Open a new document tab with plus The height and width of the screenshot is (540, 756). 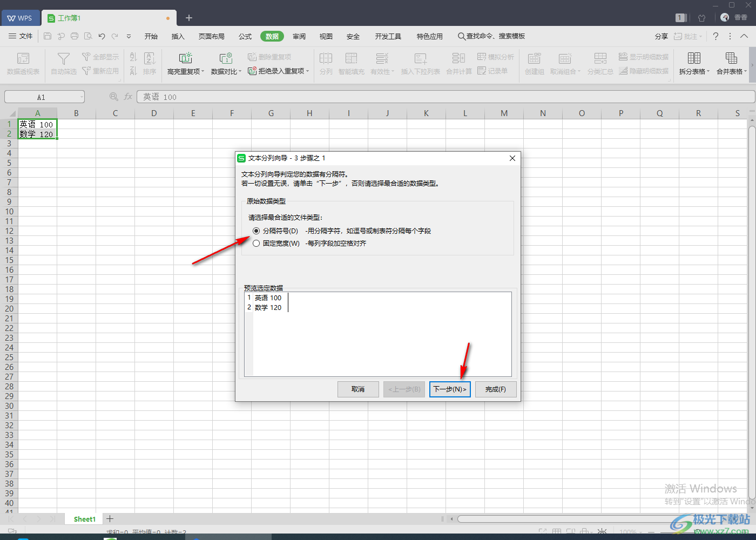tap(189, 18)
